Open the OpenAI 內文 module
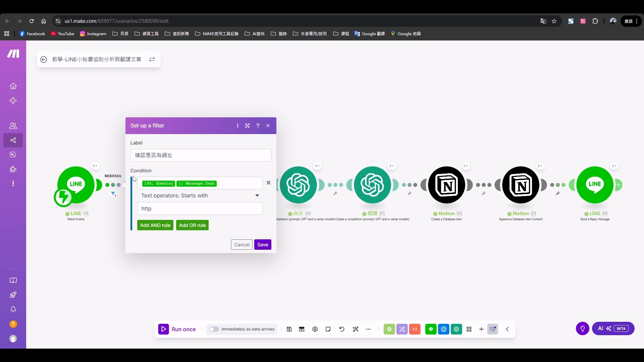The width and height of the screenshot is (644, 362). click(x=298, y=185)
